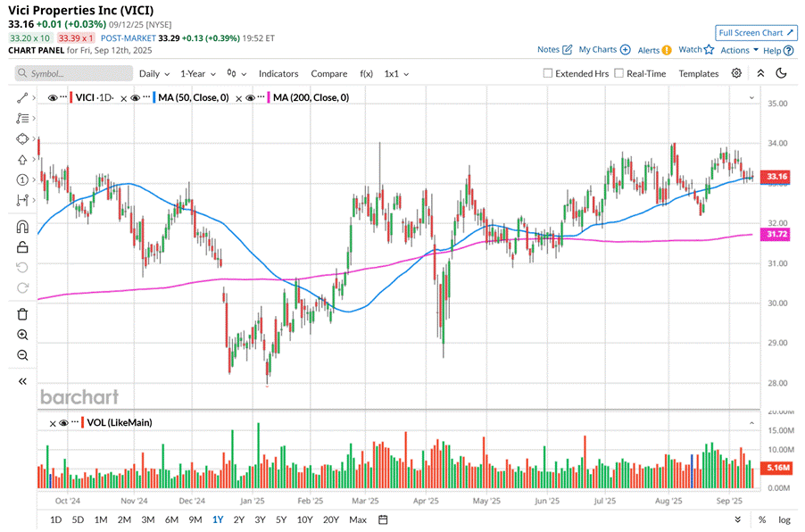
Task: Open the f(x) expressions menu
Action: pos(366,73)
